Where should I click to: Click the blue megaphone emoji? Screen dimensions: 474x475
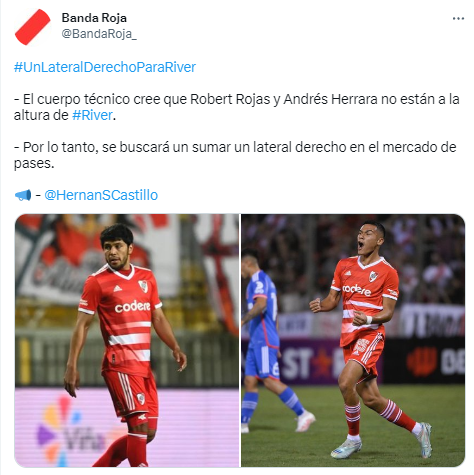click(23, 195)
